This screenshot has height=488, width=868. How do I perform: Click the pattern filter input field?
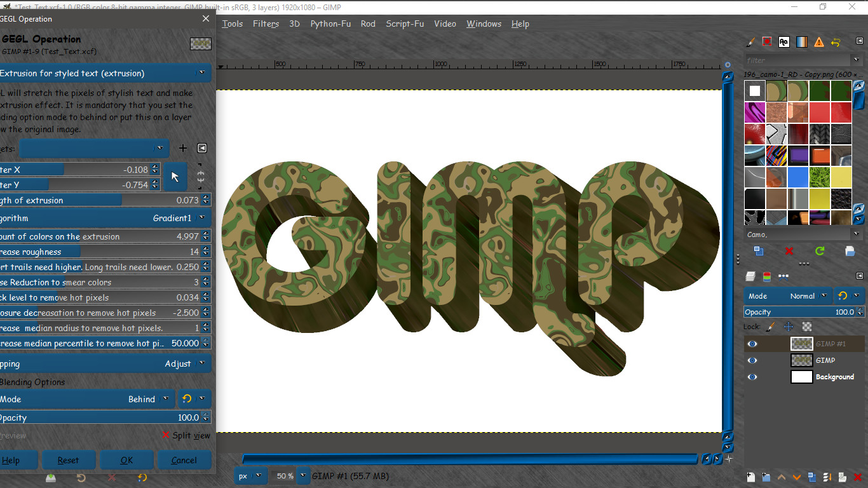797,60
